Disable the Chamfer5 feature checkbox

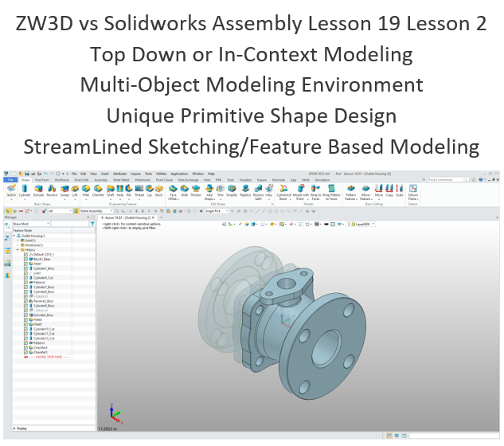coord(25,352)
